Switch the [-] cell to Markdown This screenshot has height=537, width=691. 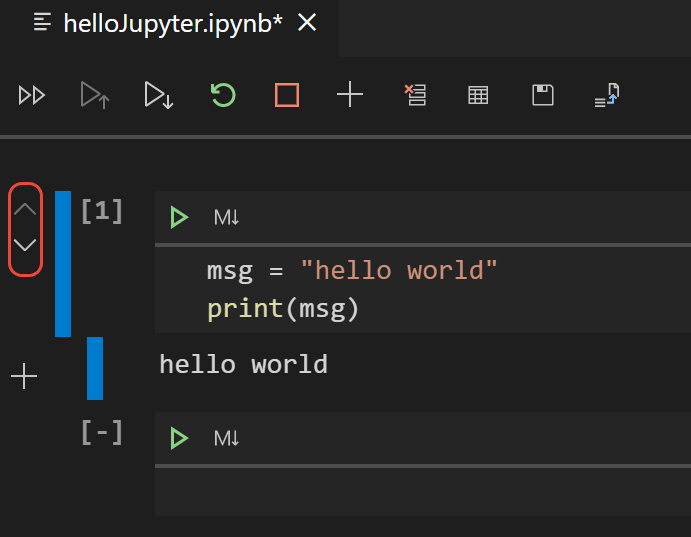coord(227,438)
